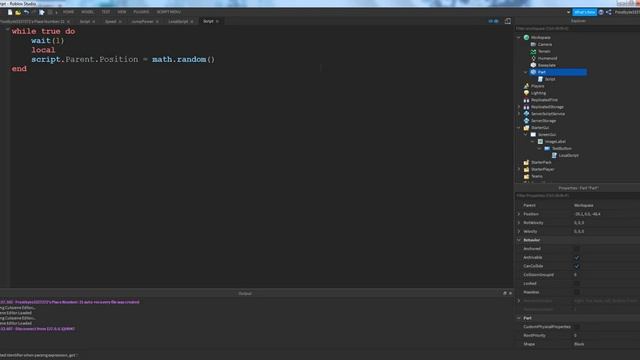640x360 pixels.
Task: Collapse the Workspace tree node
Action: tap(519, 38)
